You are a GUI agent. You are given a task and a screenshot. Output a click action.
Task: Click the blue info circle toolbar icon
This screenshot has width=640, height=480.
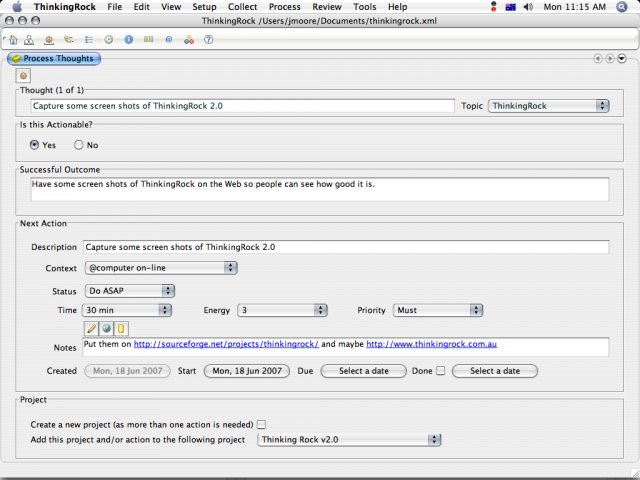pyautogui.click(x=129, y=40)
